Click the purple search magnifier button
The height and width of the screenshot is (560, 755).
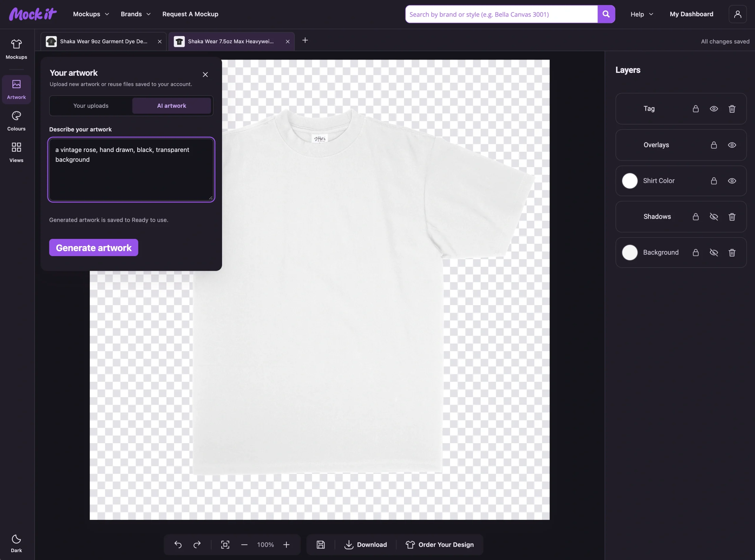(x=606, y=14)
